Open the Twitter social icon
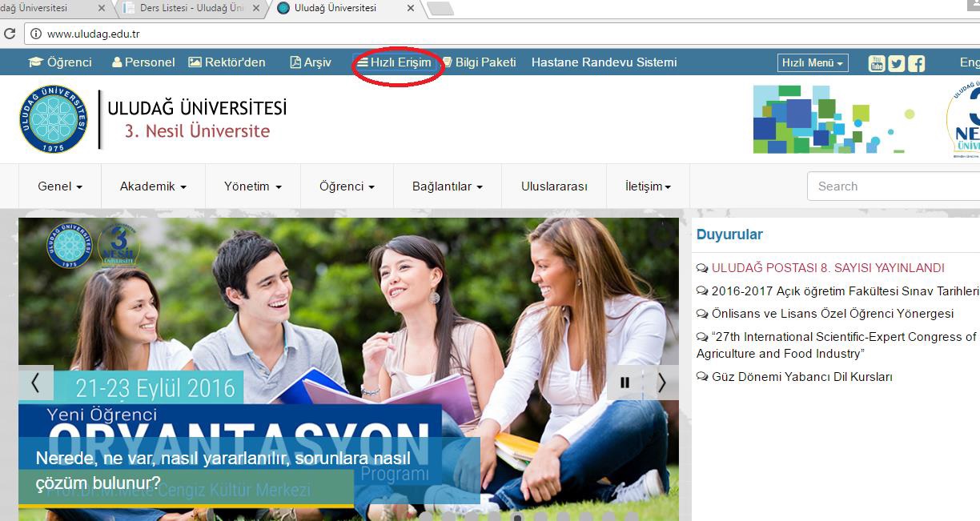 [896, 63]
